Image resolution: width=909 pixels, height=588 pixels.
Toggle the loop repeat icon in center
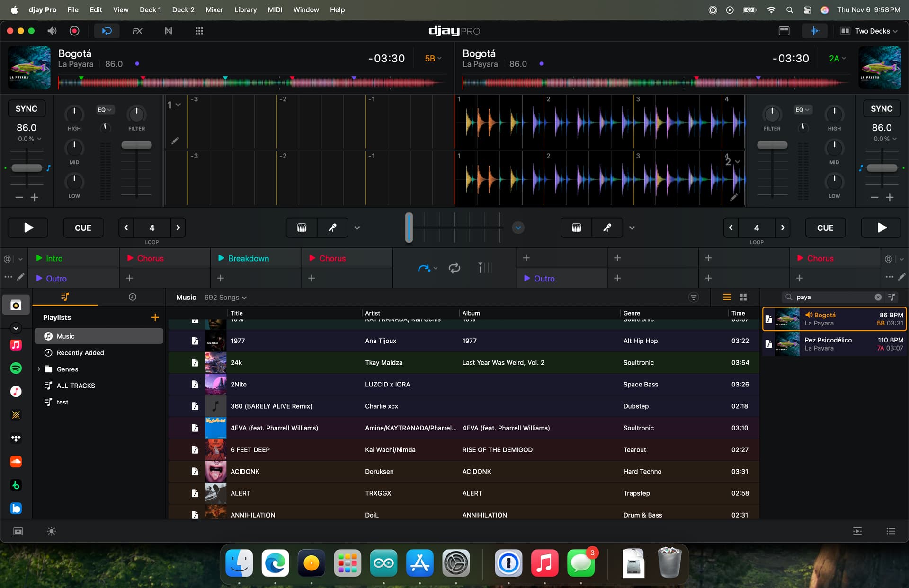coord(454,268)
